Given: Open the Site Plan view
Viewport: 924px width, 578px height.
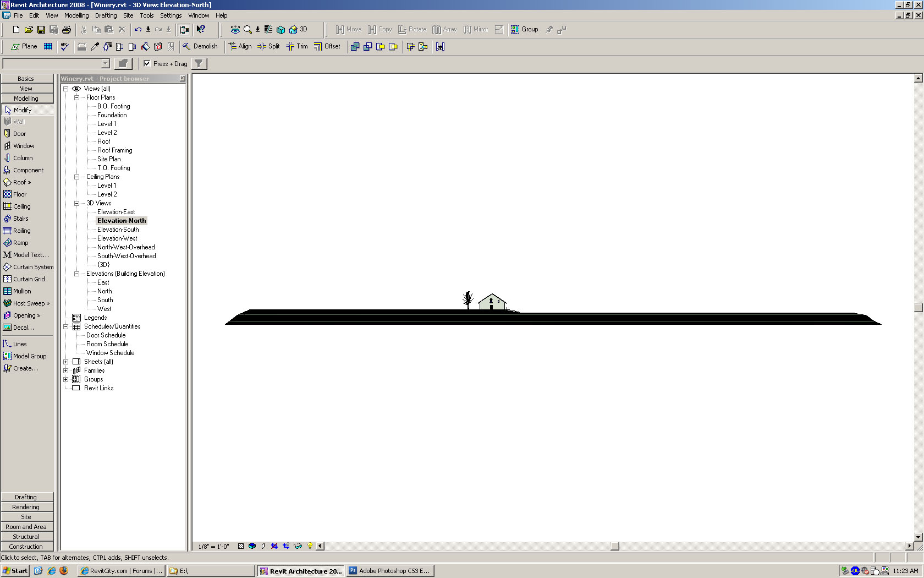Looking at the screenshot, I should coord(109,159).
